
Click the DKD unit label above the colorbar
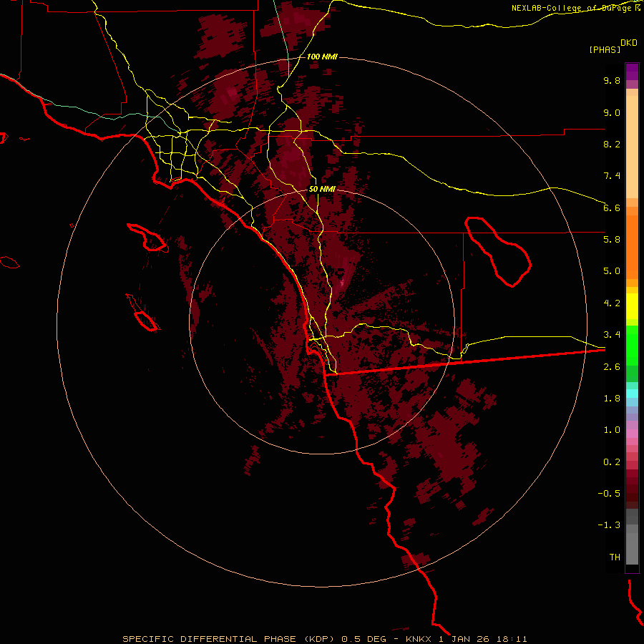click(x=629, y=43)
